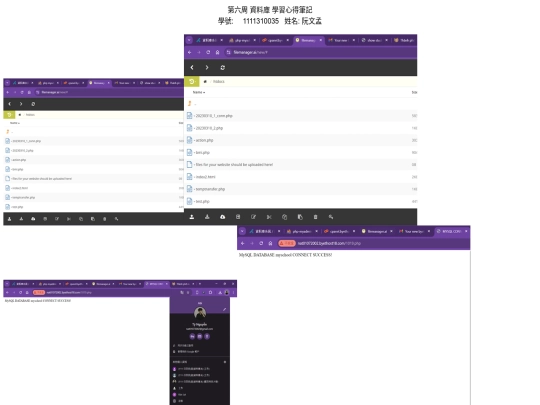Switch to cpanel tab in larger file manager window
540x405 pixels.
(x=275, y=40)
